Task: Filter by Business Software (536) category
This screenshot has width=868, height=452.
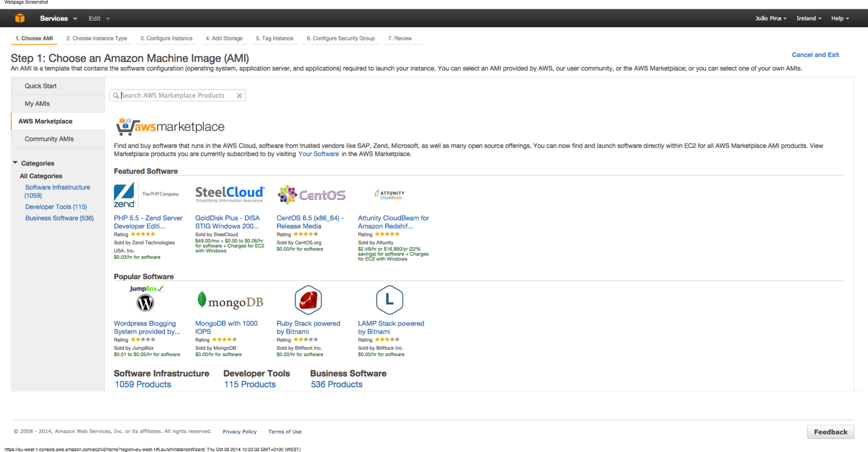Action: coord(59,218)
